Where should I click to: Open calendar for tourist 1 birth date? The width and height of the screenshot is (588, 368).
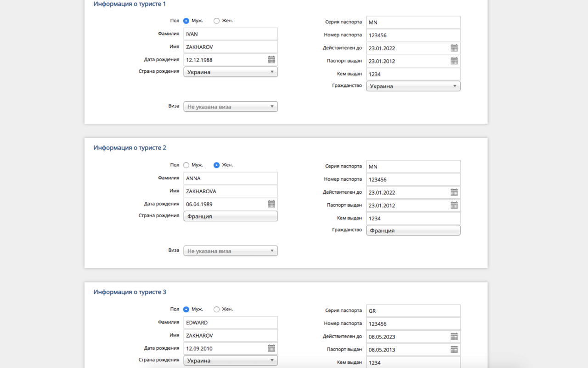coord(271,60)
